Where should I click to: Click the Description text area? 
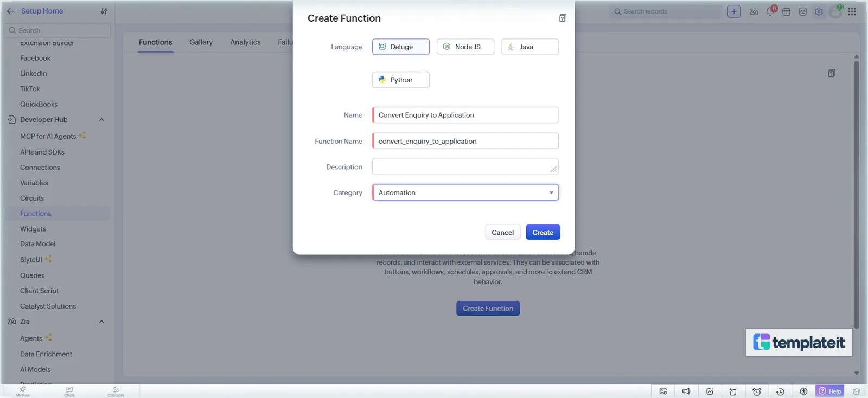pyautogui.click(x=465, y=166)
